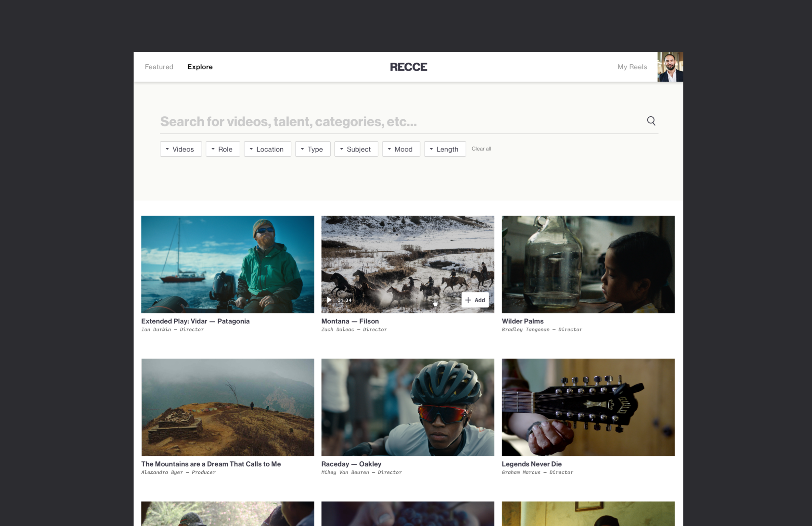The image size is (812, 526).
Task: Expand the Videos filter dropdown
Action: click(x=181, y=149)
